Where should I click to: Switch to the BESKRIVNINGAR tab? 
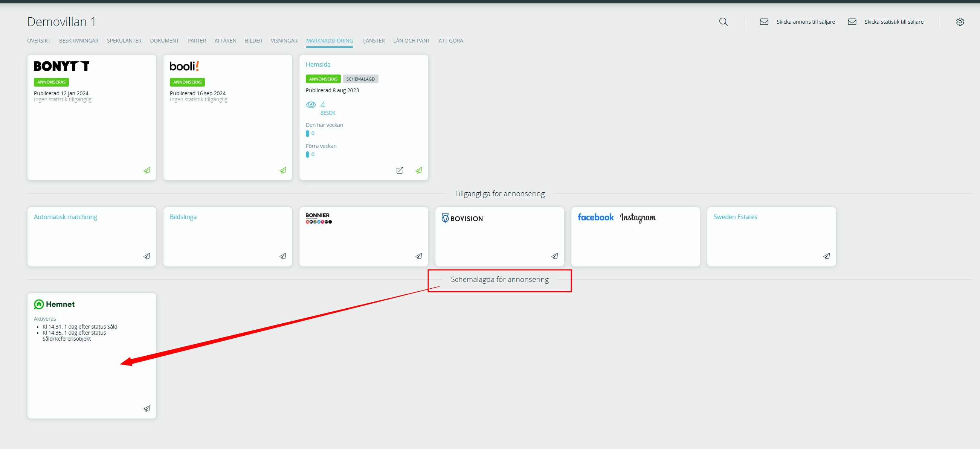[79, 41]
